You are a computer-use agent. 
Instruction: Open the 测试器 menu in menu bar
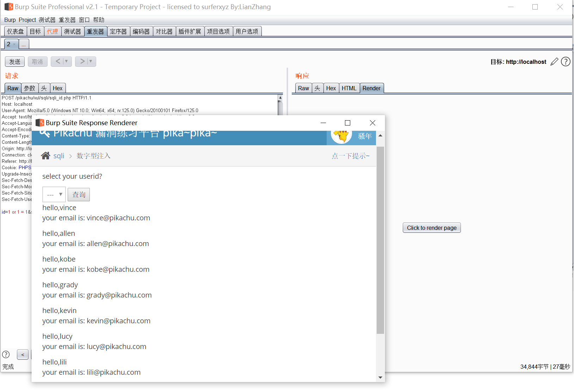coord(47,20)
